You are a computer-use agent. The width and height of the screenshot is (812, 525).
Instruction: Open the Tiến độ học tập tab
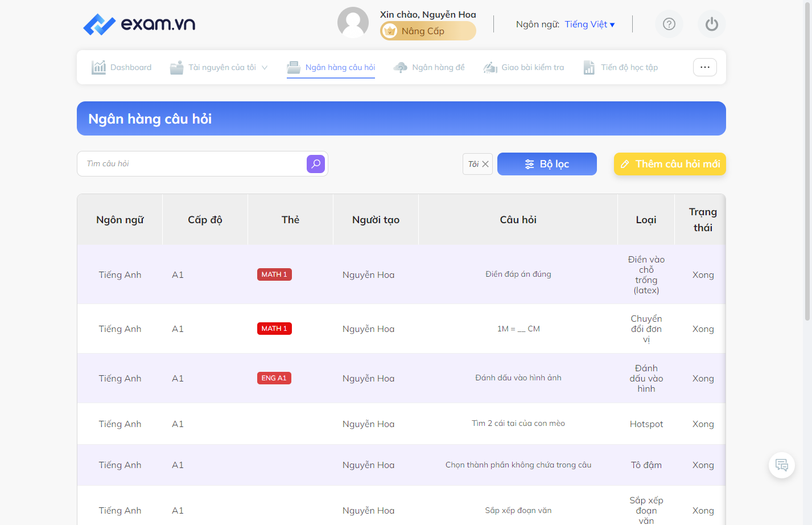pyautogui.click(x=620, y=67)
